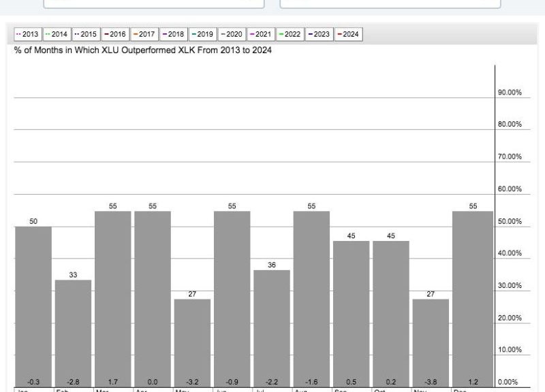Click the "45" label above the 0.2 bar

(391, 236)
